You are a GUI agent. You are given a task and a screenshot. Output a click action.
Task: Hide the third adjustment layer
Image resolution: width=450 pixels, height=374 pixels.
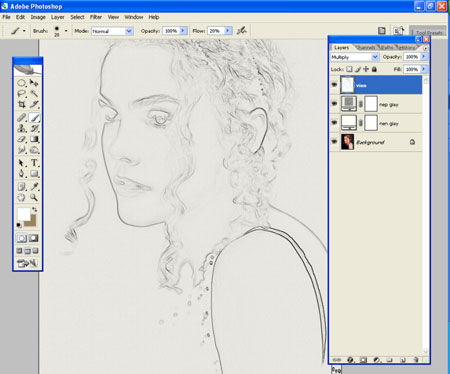click(334, 123)
